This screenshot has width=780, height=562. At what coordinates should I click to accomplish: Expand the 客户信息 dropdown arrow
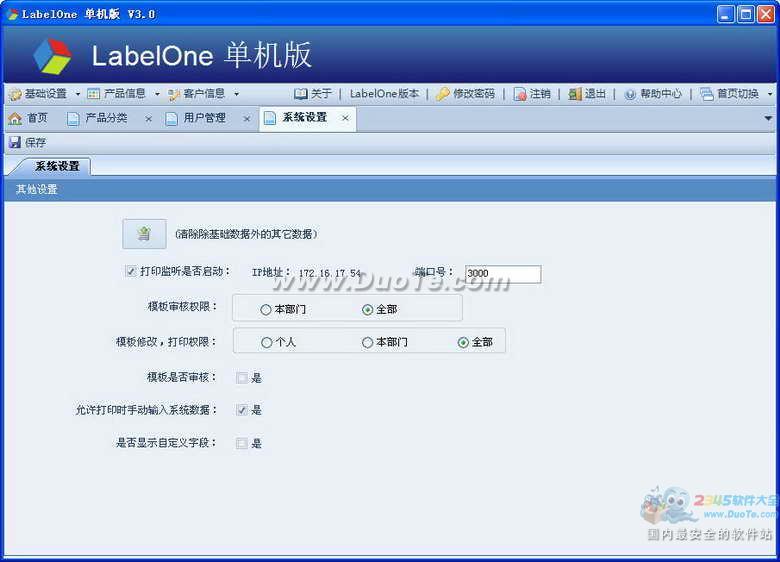coord(236,94)
